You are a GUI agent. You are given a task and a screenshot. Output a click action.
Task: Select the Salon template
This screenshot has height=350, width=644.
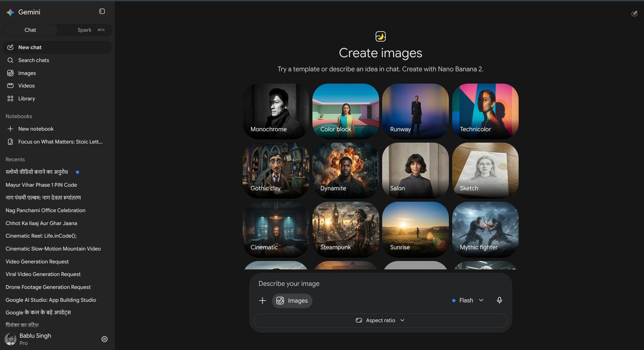pyautogui.click(x=415, y=170)
